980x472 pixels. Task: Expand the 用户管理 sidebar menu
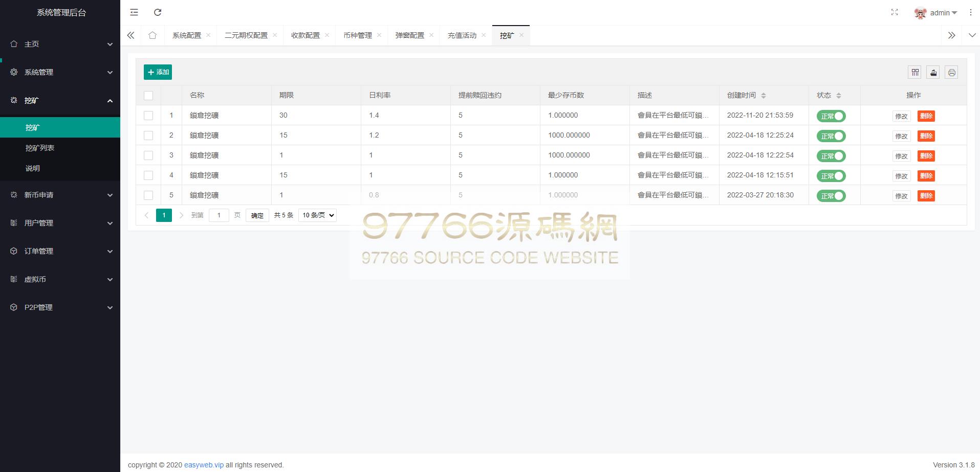click(x=60, y=223)
